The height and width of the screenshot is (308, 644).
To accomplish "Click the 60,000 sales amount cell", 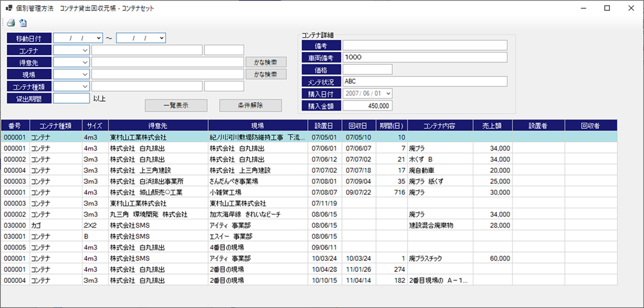I will [493, 258].
